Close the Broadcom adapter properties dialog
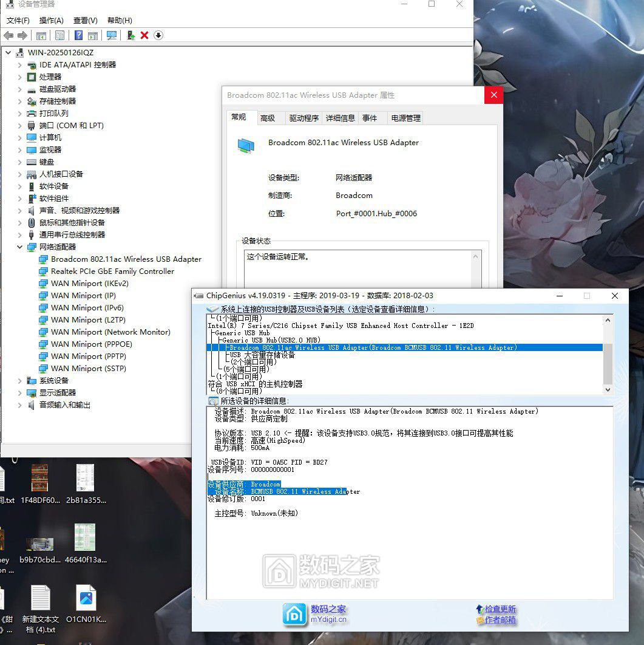644x645 pixels. [x=493, y=95]
